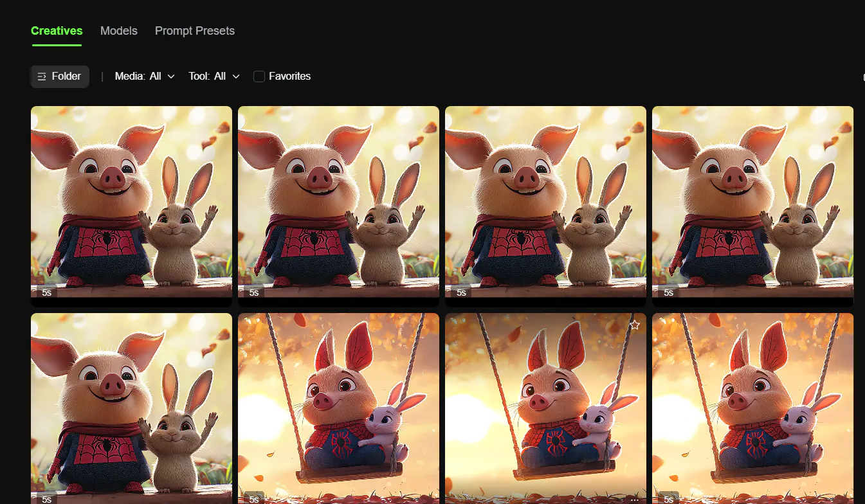
Task: Open the third pig and rabbit thumbnail in top row
Action: point(545,206)
